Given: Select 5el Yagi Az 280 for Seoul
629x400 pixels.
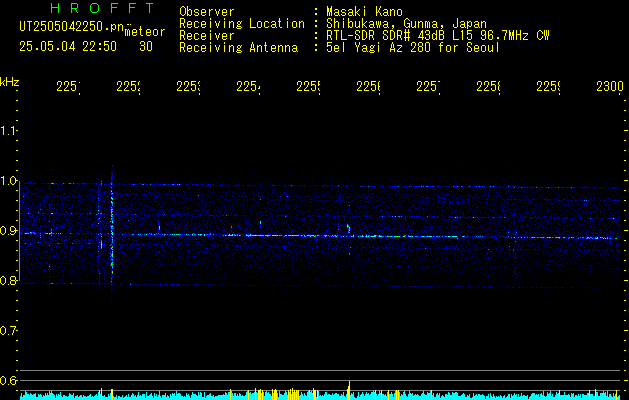Looking at the screenshot, I should (413, 48).
